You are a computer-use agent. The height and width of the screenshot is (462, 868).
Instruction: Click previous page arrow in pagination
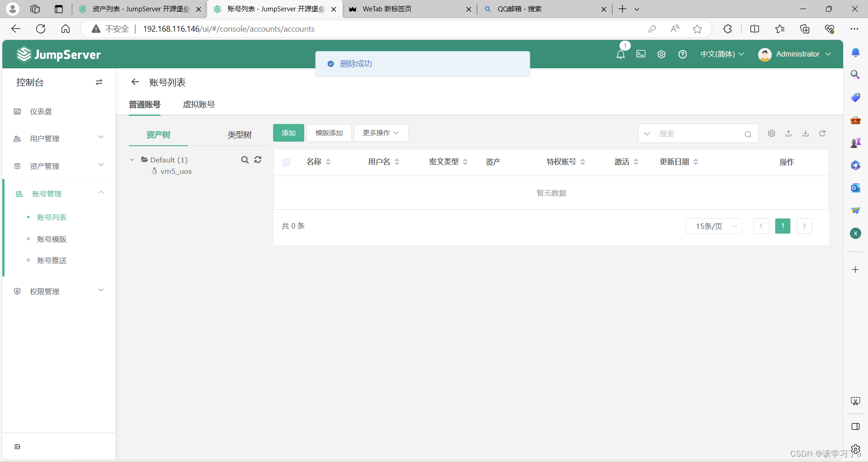point(761,226)
